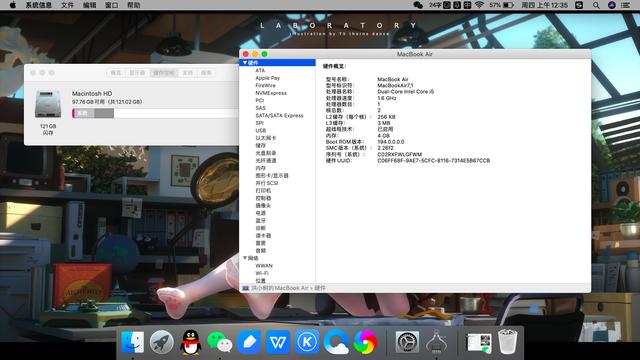Open the 编辑 menu
The height and width of the screenshot is (360, 640).
click(89, 5)
